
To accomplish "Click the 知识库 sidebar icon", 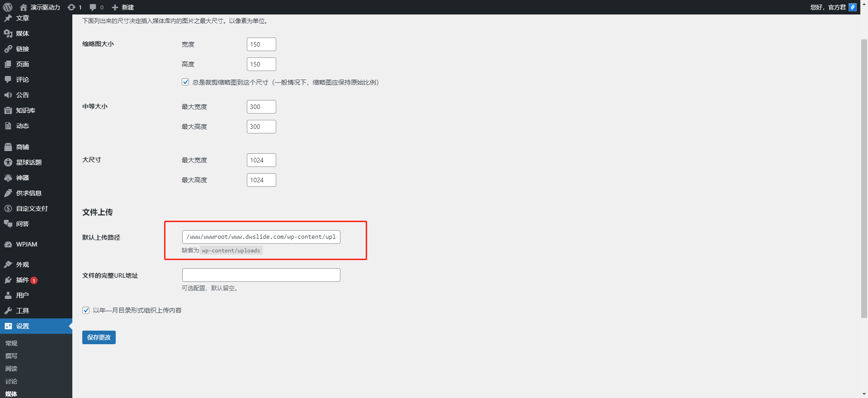I will click(x=8, y=110).
